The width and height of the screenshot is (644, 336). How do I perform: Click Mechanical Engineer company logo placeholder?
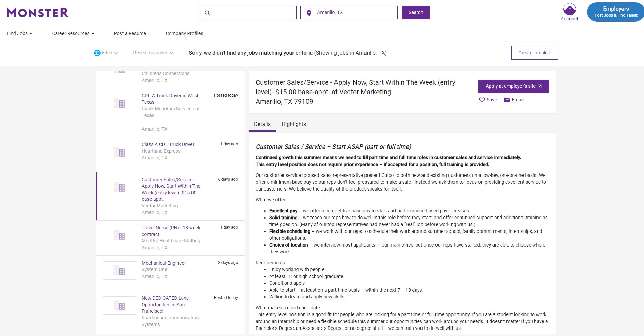click(x=119, y=271)
